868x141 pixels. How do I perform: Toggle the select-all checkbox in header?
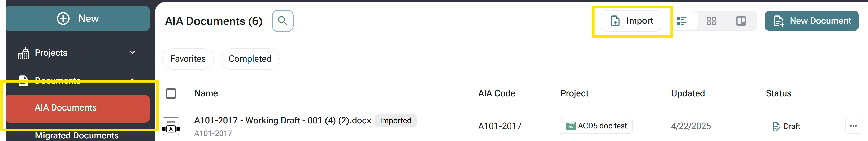[171, 93]
